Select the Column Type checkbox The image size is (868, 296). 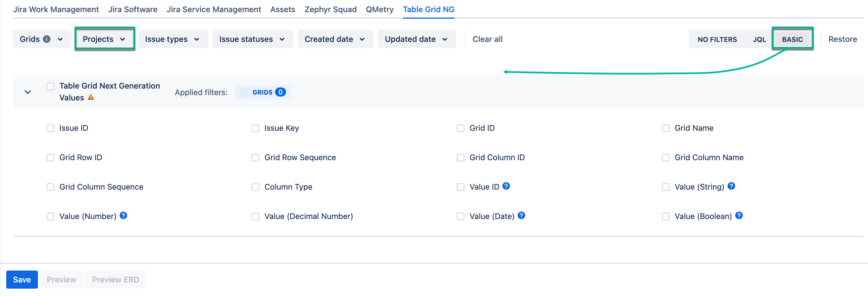(255, 187)
